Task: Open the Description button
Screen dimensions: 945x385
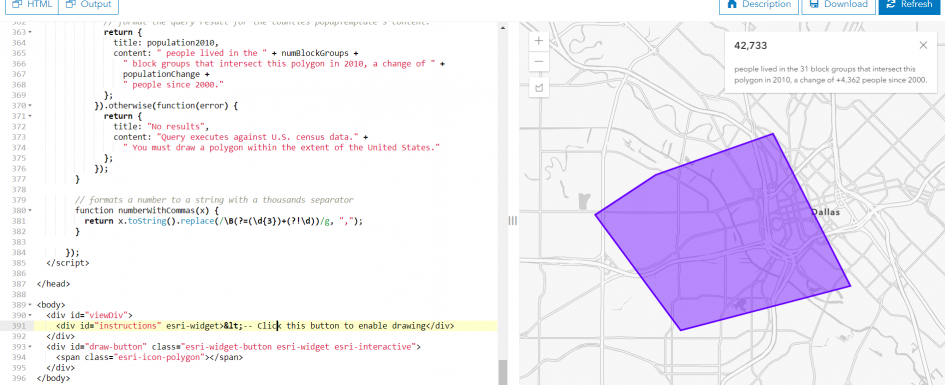Action: tap(759, 4)
